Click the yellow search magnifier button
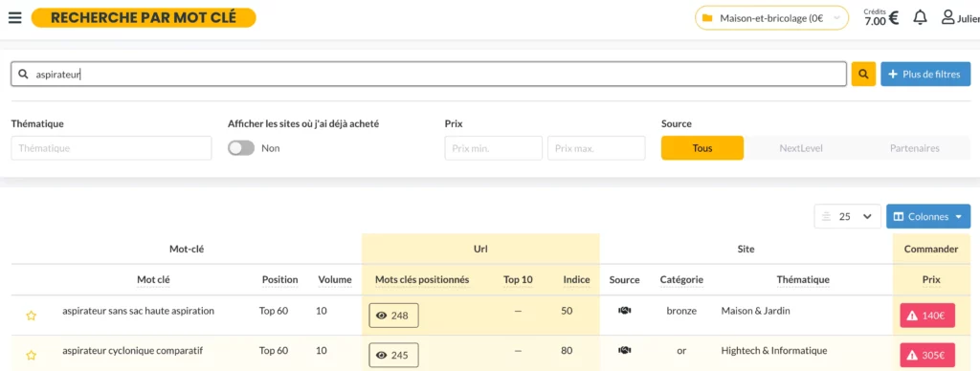 (x=863, y=74)
